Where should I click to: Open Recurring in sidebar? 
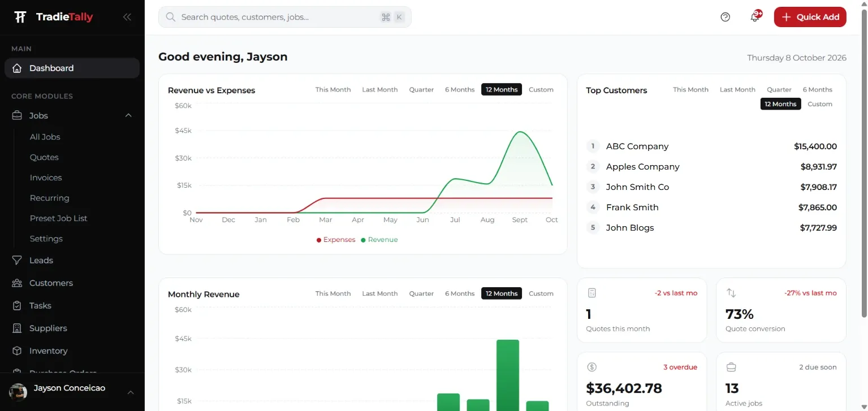point(50,198)
